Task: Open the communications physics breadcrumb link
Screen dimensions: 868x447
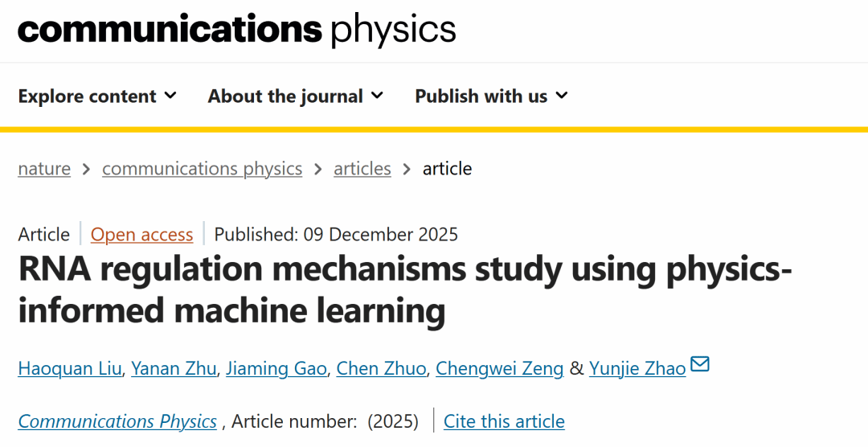Action: coord(202,169)
